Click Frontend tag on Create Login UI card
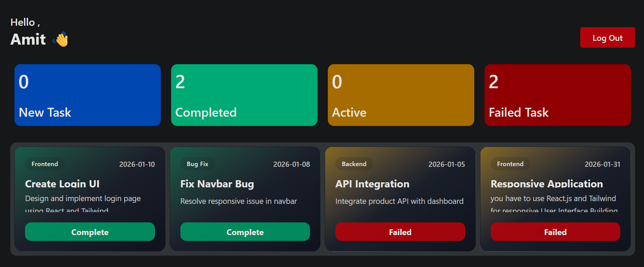Image resolution: width=644 pixels, height=267 pixels. click(45, 164)
